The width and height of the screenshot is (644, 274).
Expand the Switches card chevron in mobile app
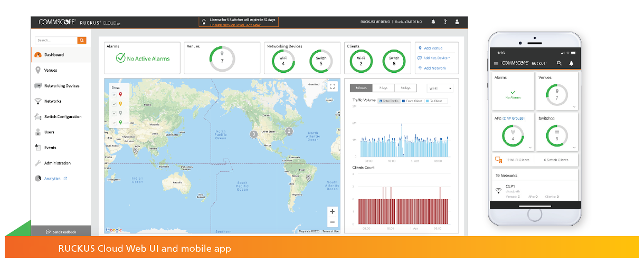click(574, 148)
